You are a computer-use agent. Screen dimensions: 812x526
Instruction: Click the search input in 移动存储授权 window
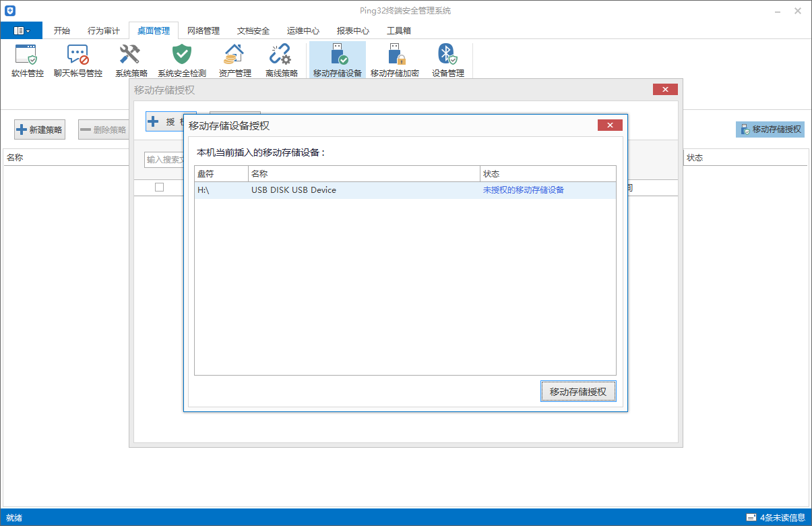coord(164,160)
